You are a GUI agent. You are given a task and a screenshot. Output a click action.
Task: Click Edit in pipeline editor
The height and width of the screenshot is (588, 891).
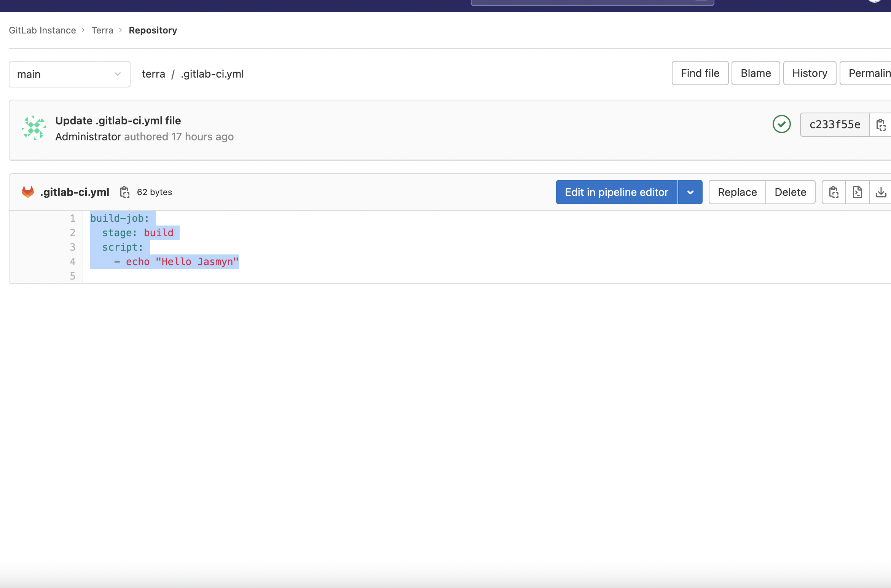click(617, 192)
